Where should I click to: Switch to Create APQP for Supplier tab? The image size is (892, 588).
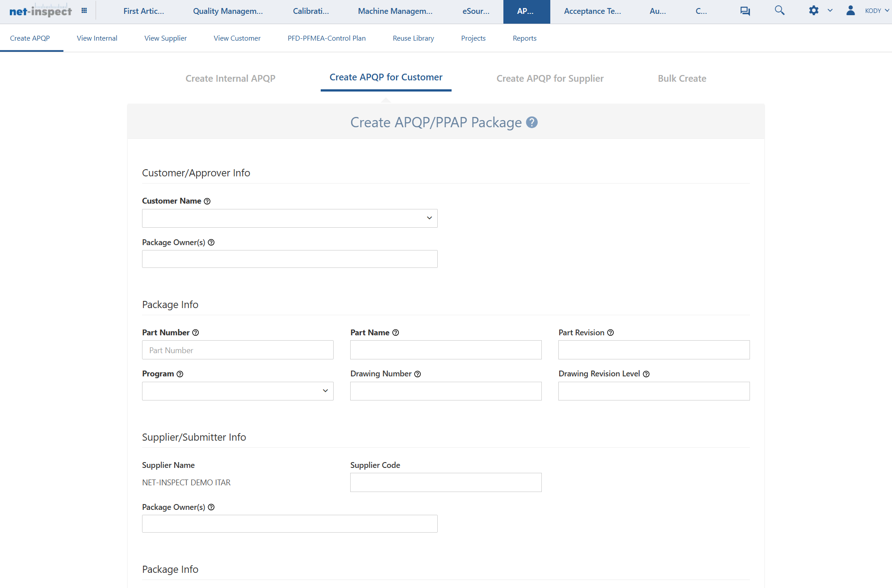point(550,79)
